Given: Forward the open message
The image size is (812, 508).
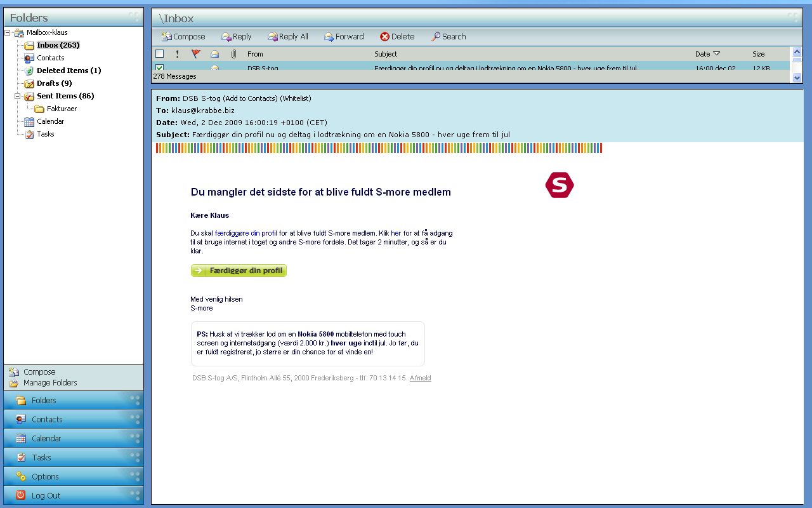Looking at the screenshot, I should click(344, 37).
